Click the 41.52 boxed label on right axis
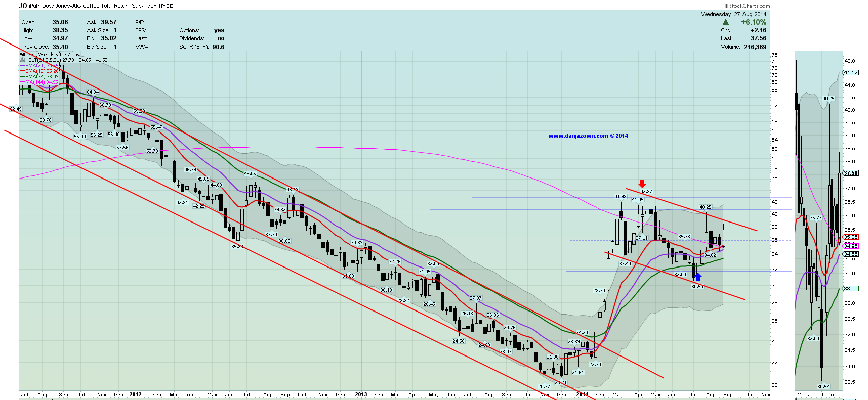Screen dimensions: 868x400 tap(851, 73)
